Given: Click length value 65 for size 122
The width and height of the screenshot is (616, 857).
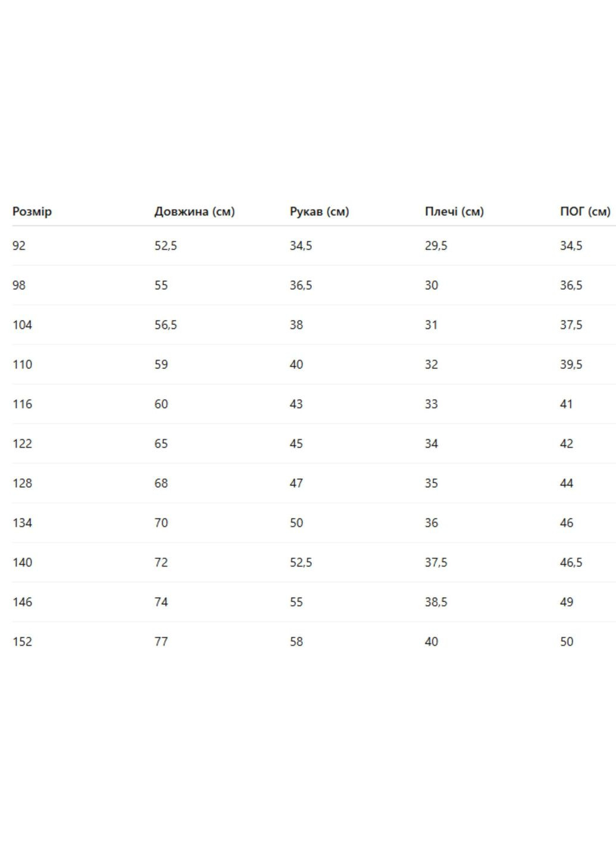Looking at the screenshot, I should pos(161,444).
